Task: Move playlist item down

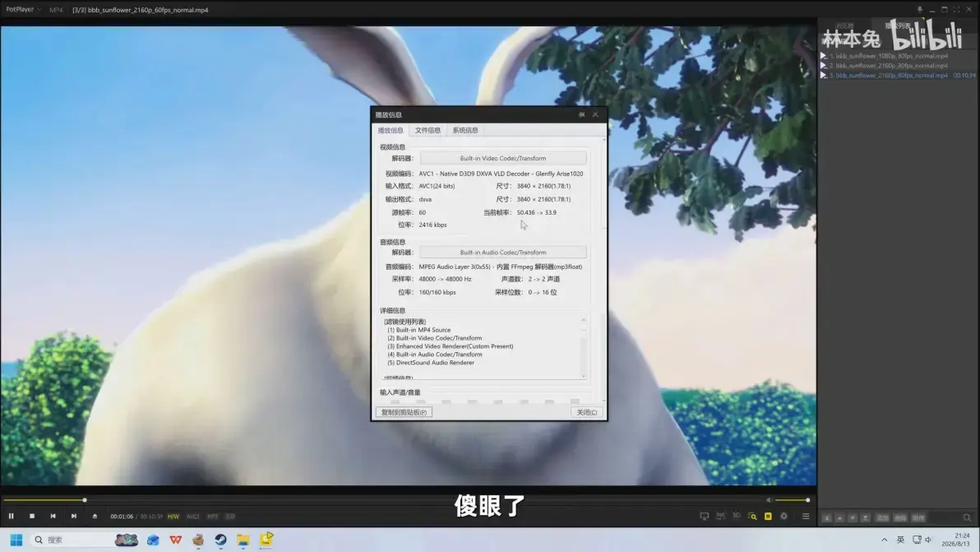Action: coord(853,518)
